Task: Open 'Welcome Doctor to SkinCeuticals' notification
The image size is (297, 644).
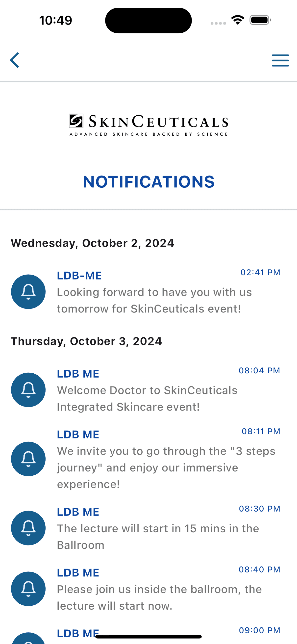Action: click(147, 398)
